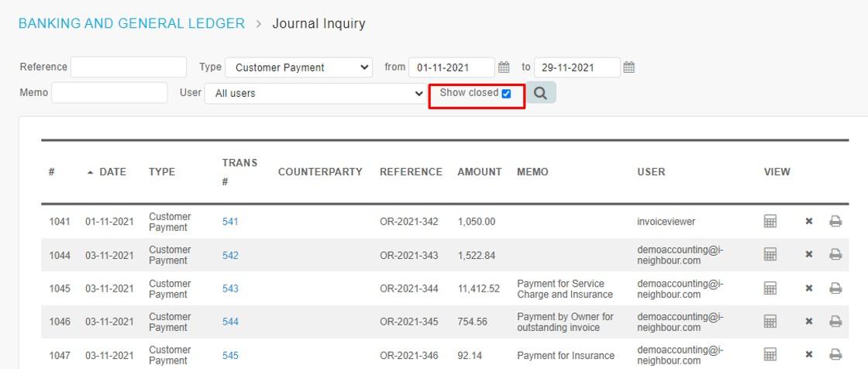868x369 pixels.
Task: Open the 'from' date calendar picker
Action: pos(504,67)
